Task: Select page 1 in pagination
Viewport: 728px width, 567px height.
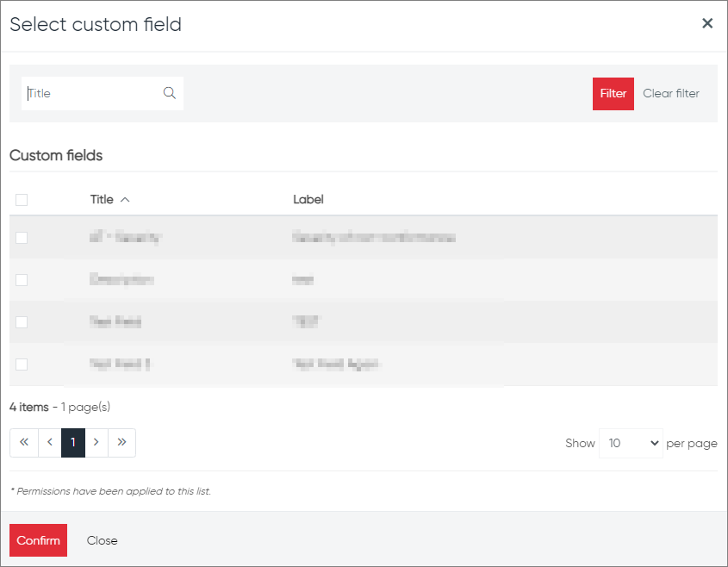Action: (x=73, y=443)
